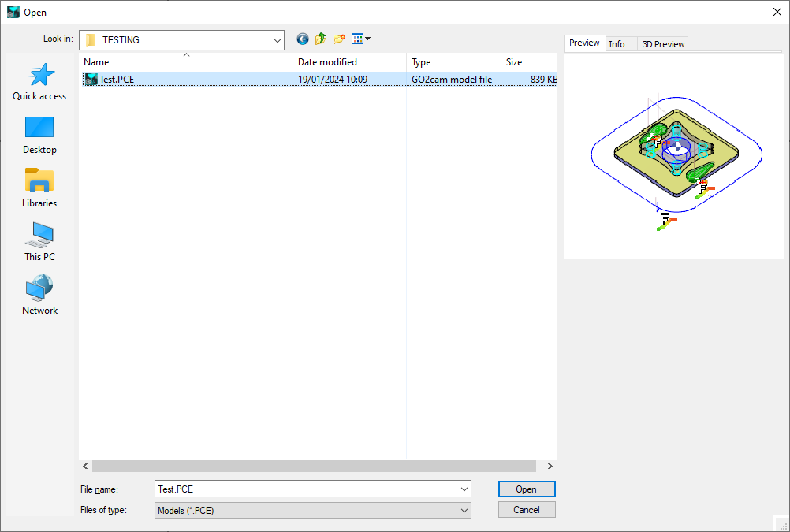Click the Cancel button

[x=527, y=510]
